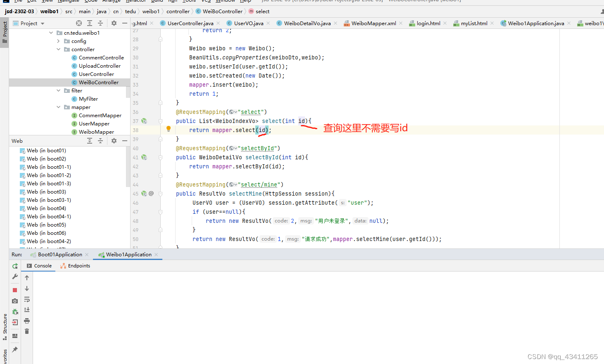The height and width of the screenshot is (364, 604).
Task: Clear the console output with trash icon
Action: pyautogui.click(x=27, y=331)
